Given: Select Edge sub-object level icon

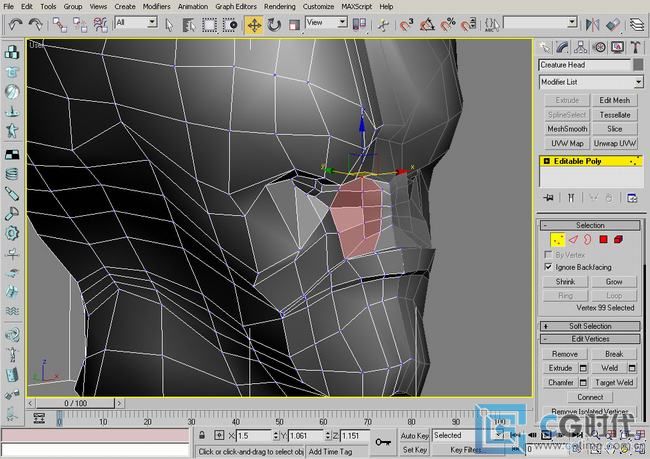Looking at the screenshot, I should 573,240.
